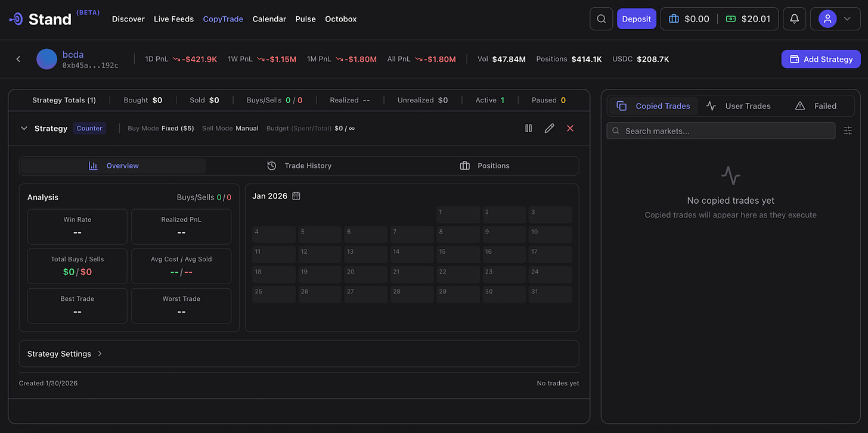Open the notifications bell
868x433 pixels.
[794, 19]
